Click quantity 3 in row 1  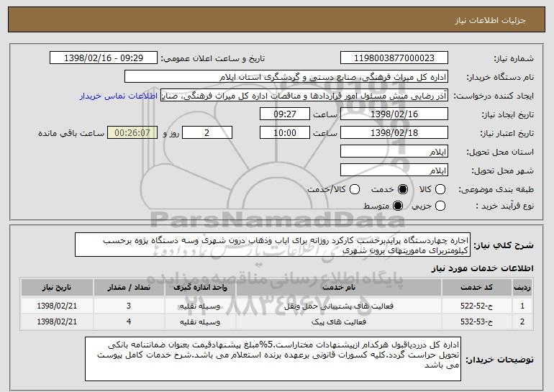tap(129, 306)
